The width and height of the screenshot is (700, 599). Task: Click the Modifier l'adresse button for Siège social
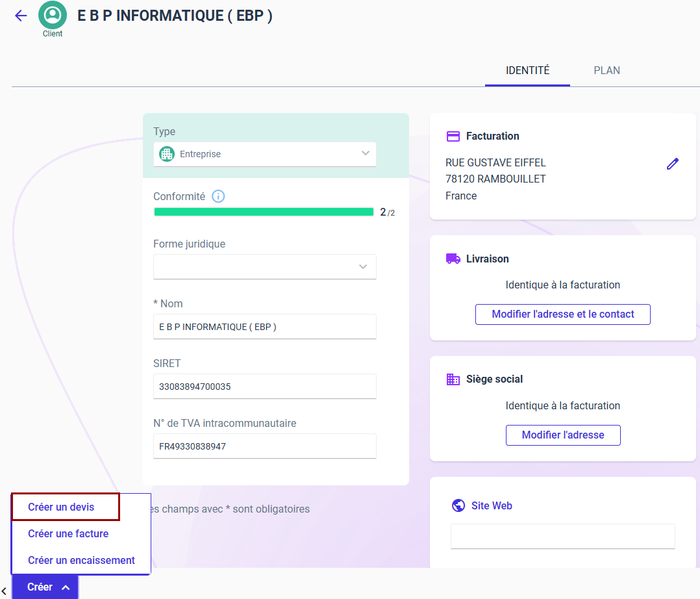562,435
